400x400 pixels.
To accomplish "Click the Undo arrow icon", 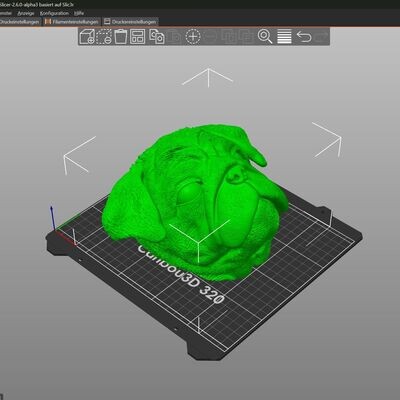I will click(304, 36).
